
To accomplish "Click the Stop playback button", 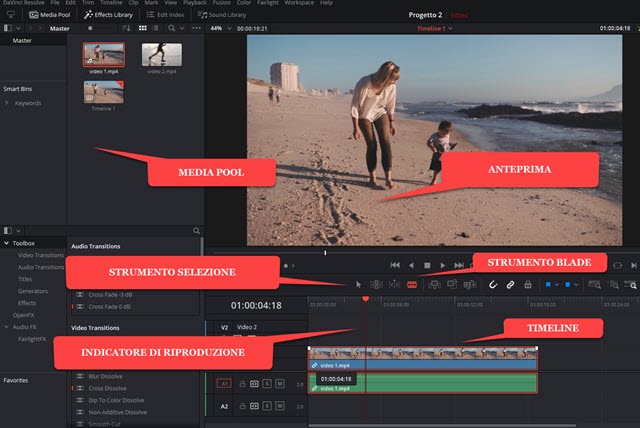I will 427,265.
